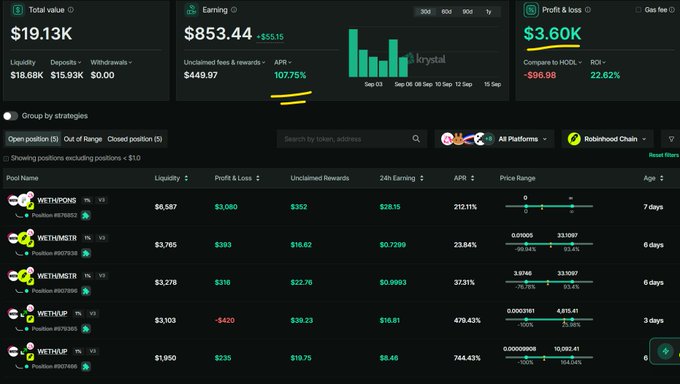Click price range bar 0.01005 to 33.1097
This screenshot has width=680, height=384.
[x=549, y=244]
